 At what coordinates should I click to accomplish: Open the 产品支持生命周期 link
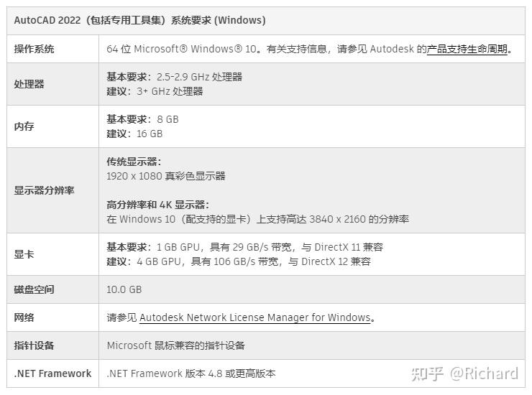pyautogui.click(x=467, y=49)
